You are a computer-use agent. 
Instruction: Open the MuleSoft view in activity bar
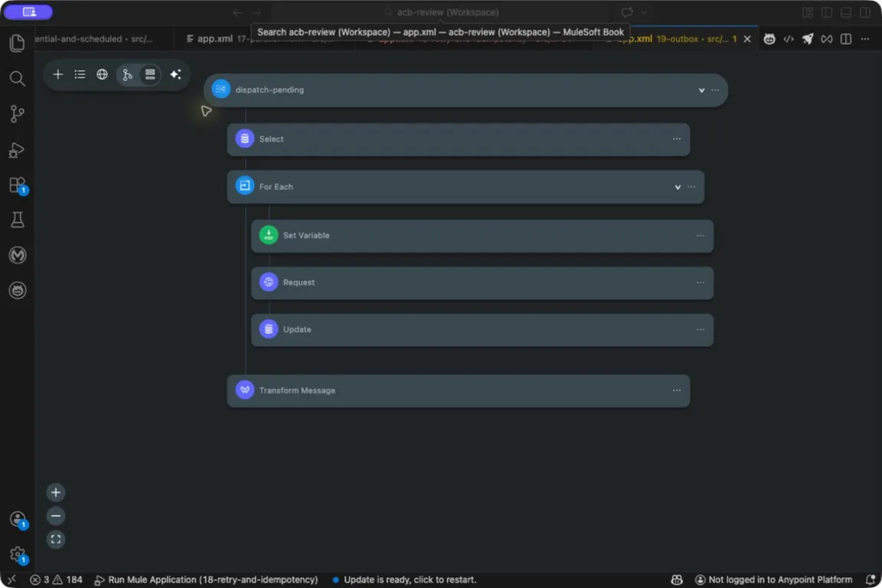tap(18, 256)
